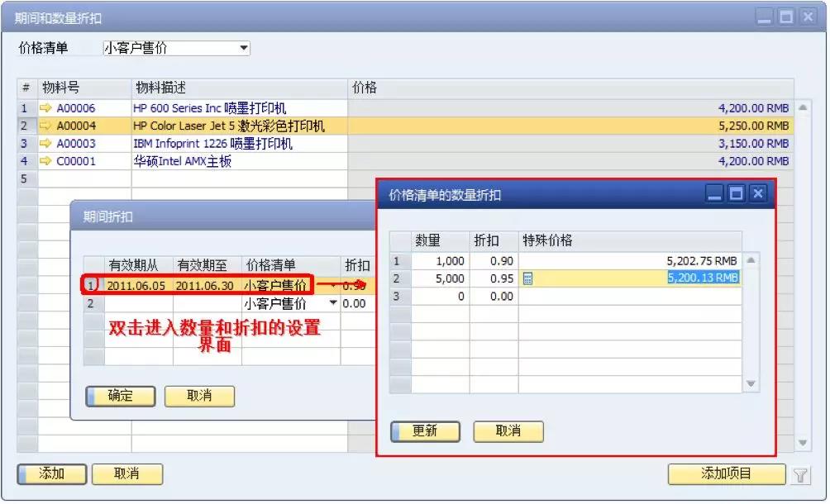830x504 pixels.
Task: Open the 价格清单 dropdown showing 小客户售价
Action: click(x=245, y=47)
